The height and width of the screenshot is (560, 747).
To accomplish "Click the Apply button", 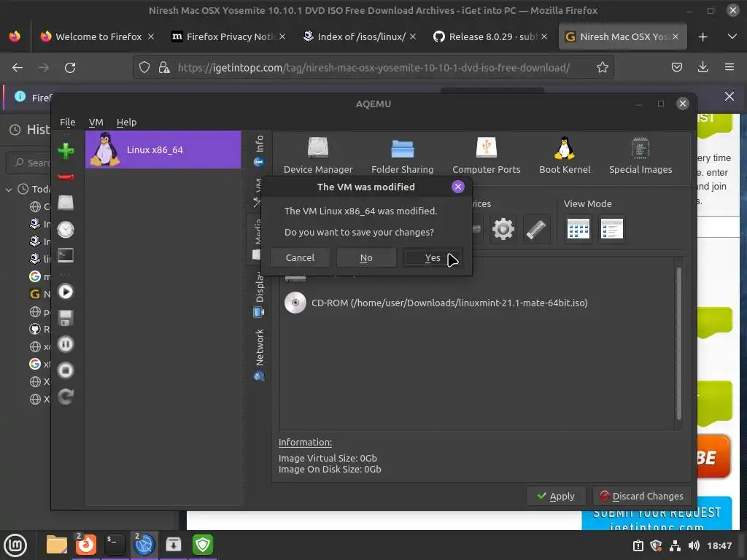I will click(556, 496).
